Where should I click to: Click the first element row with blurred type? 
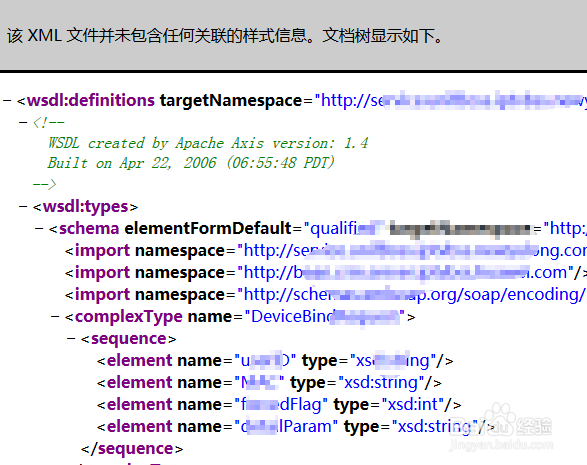(275, 361)
